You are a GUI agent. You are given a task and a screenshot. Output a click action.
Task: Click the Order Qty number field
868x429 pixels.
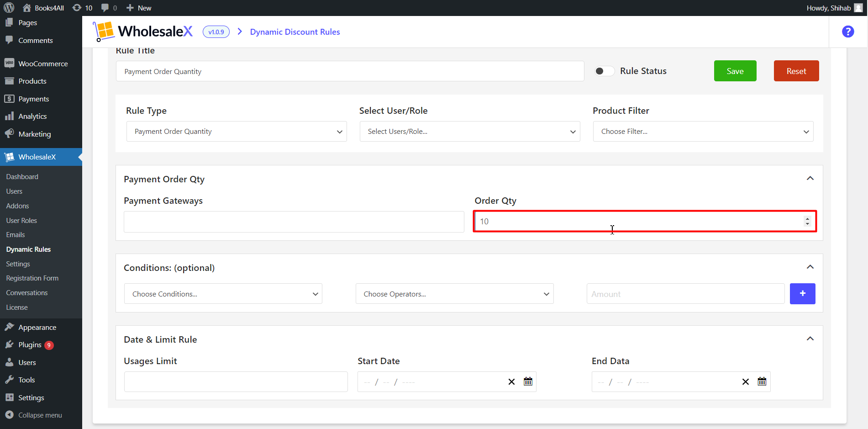click(645, 222)
